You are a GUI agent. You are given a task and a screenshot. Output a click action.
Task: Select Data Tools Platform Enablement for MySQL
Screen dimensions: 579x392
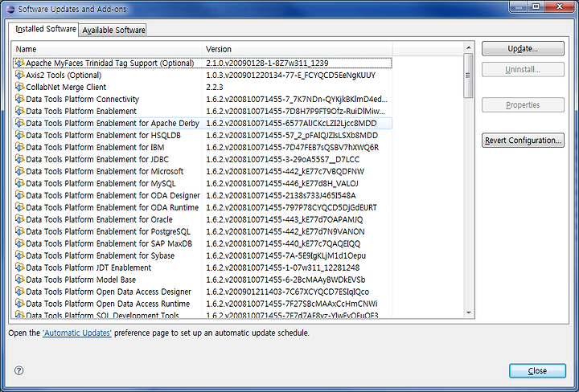[203, 183]
